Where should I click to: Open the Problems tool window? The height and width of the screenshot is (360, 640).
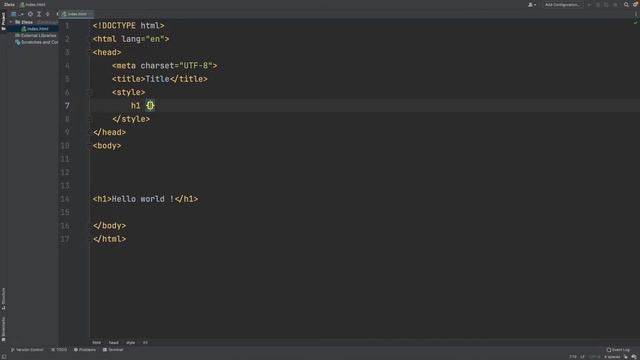tap(85, 350)
